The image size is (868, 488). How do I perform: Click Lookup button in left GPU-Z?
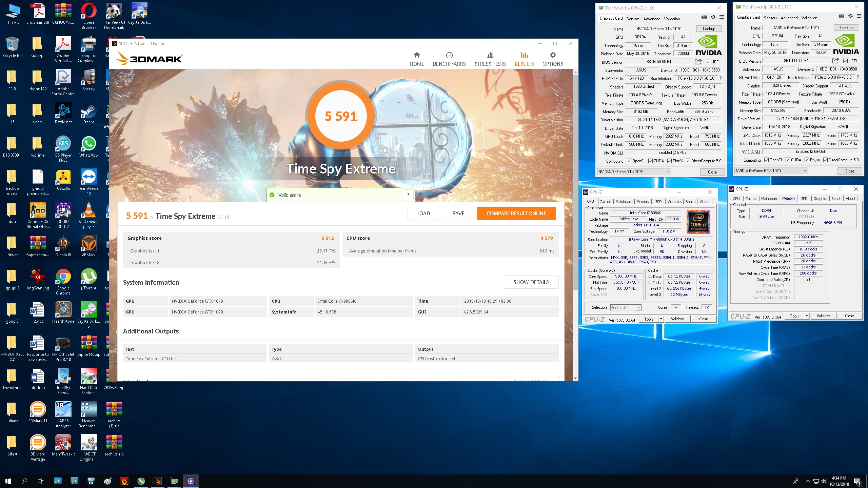coord(709,29)
